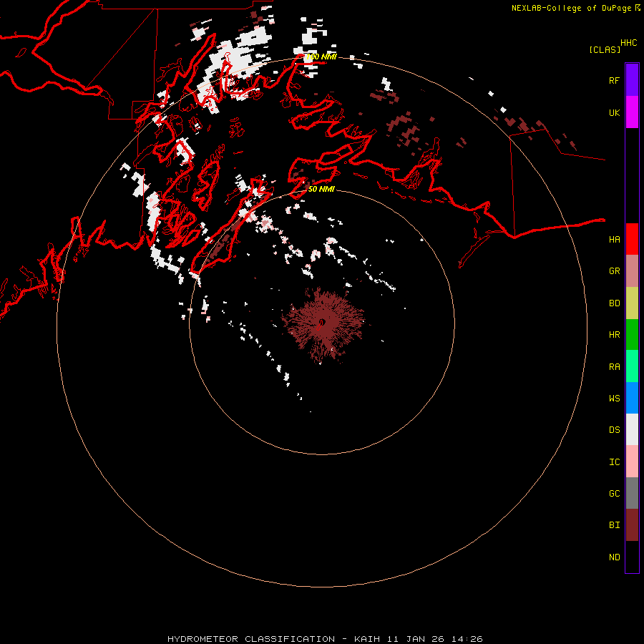Click the HA red legend swatch

click(632, 239)
